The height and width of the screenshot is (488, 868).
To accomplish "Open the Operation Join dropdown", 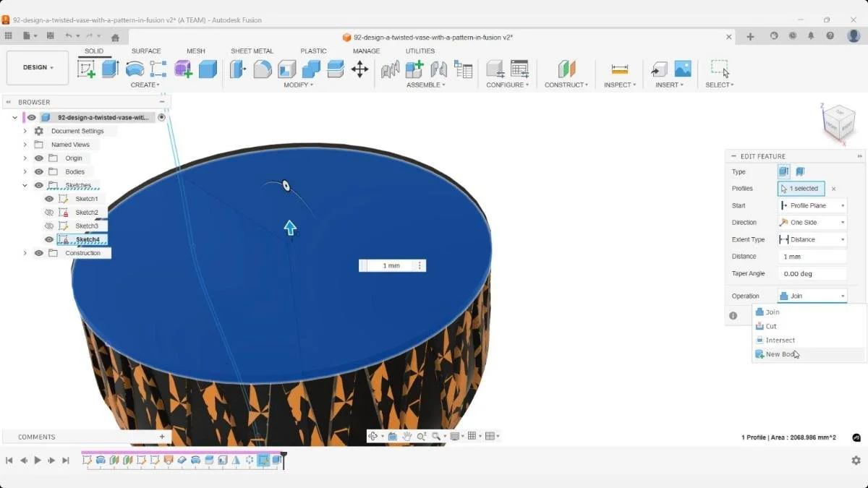I will (x=812, y=296).
